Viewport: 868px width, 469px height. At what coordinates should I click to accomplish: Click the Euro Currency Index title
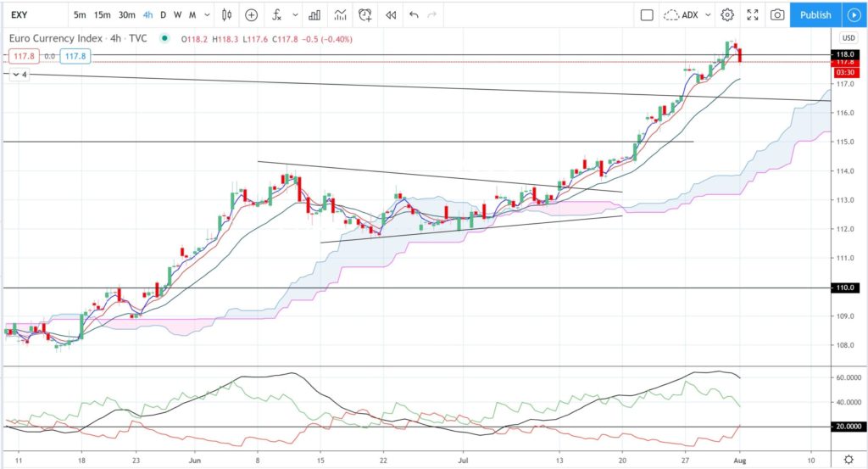56,38
